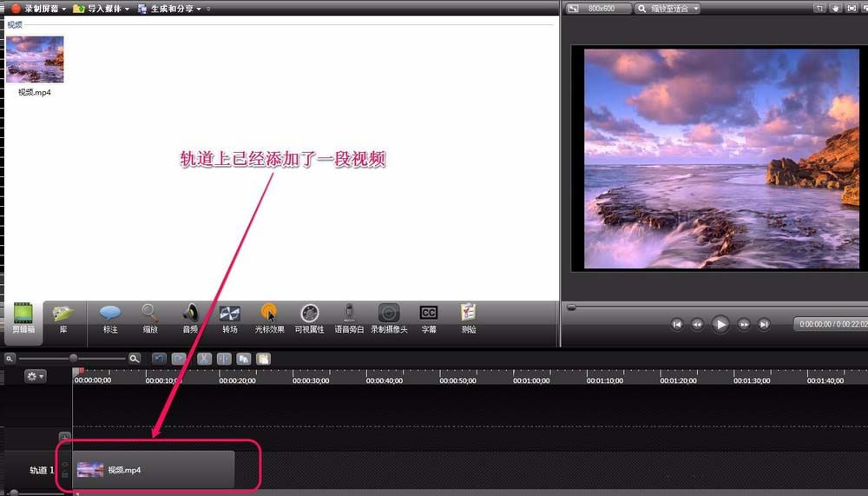868x496 pixels.
Task: Open the 可视属性 visual properties tool
Action: click(x=310, y=318)
